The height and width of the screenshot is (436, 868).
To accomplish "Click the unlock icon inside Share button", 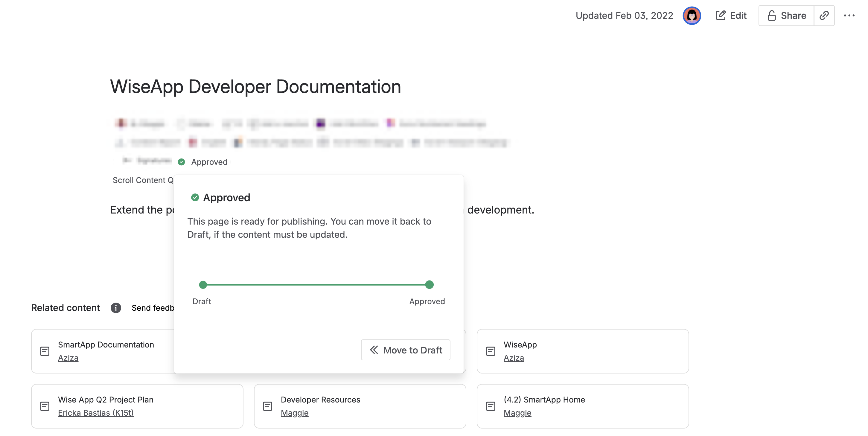I will click(x=772, y=15).
